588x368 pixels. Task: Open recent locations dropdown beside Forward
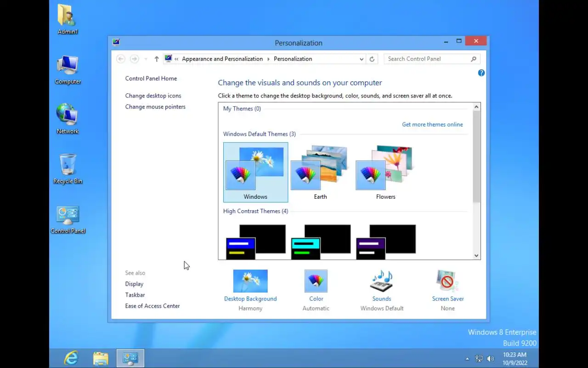pos(146,59)
